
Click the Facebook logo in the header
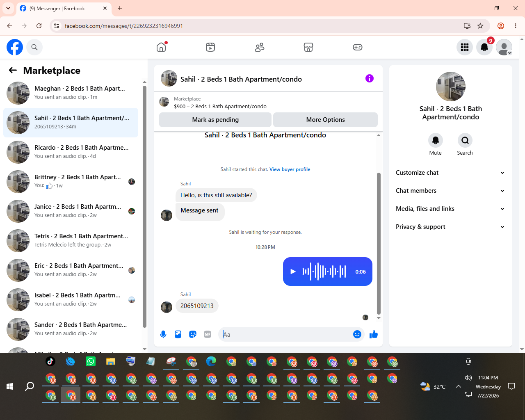point(15,47)
